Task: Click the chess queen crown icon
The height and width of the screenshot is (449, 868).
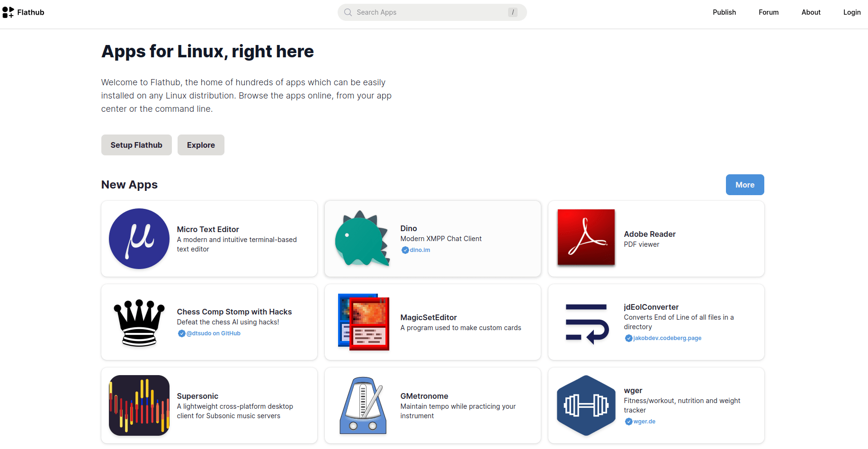Action: click(x=139, y=323)
